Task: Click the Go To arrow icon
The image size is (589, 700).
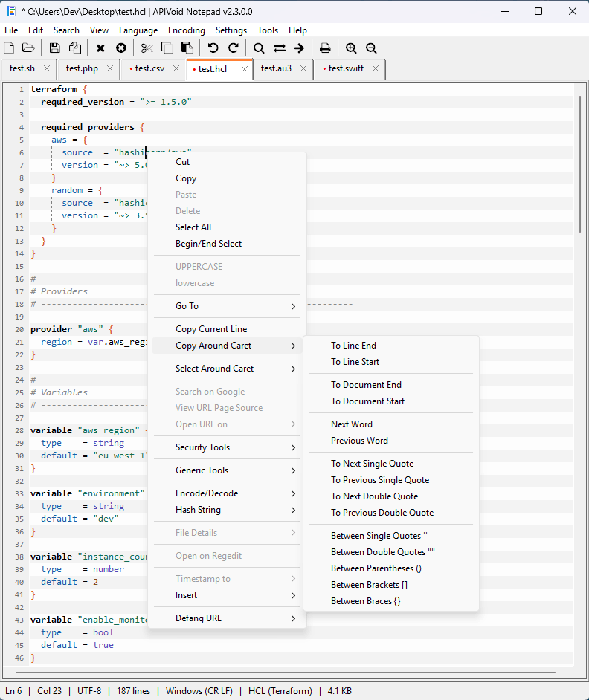Action: pyautogui.click(x=300, y=48)
